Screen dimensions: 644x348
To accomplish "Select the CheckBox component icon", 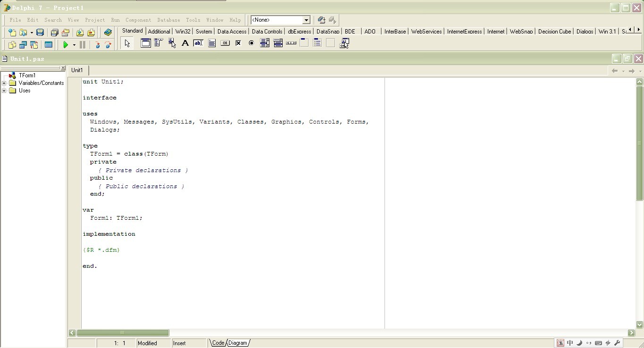I will click(238, 43).
